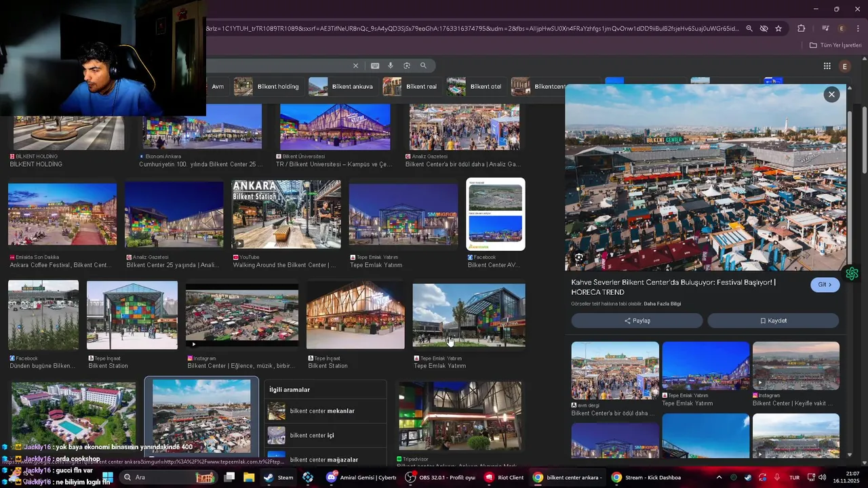The image size is (868, 488).
Task: Open the Google account E avatar
Action: pos(845,66)
